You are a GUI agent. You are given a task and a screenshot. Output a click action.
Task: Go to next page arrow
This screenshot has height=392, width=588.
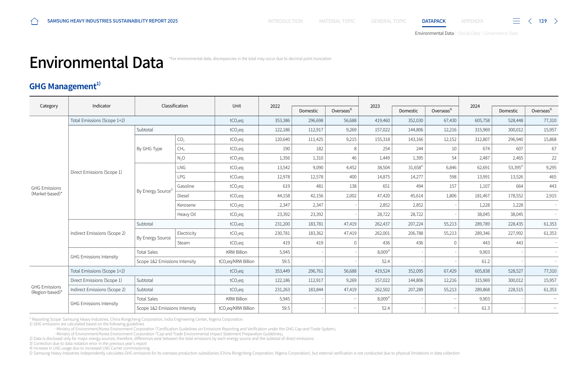[x=556, y=21]
